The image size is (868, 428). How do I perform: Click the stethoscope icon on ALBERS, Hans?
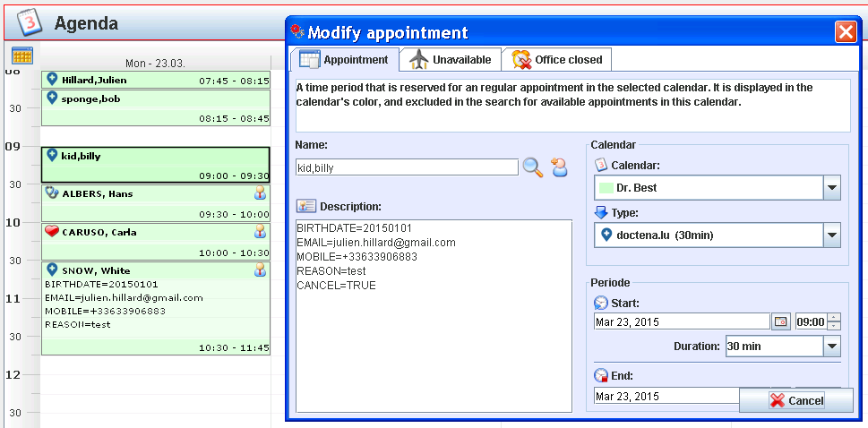52,193
